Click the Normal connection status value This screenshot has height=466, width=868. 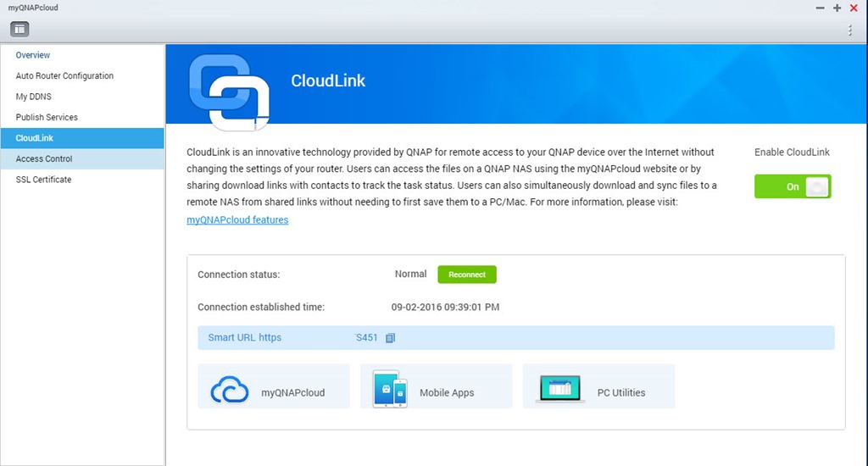411,274
